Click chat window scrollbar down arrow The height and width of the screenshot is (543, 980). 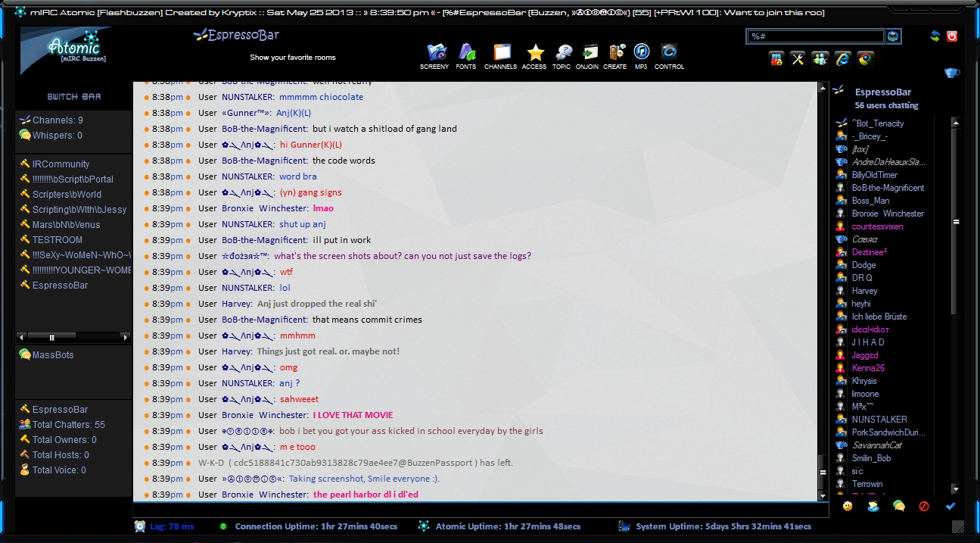point(823,495)
